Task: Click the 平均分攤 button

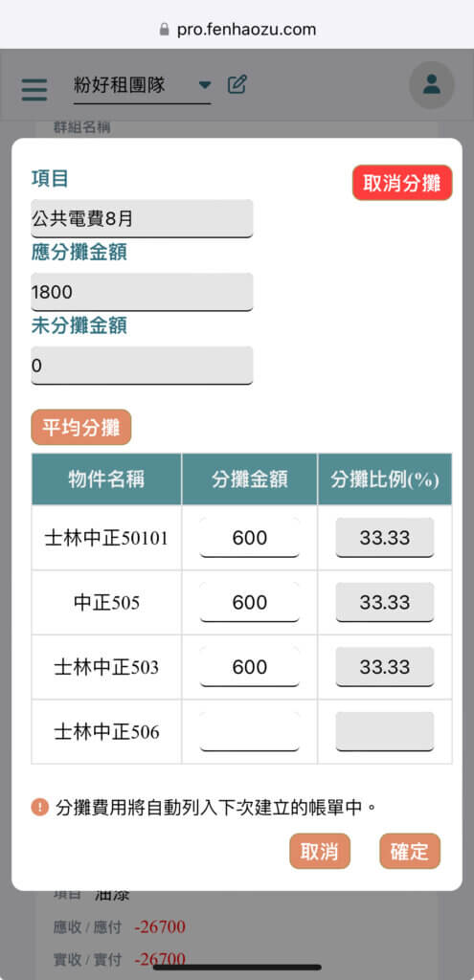Action: 81,428
